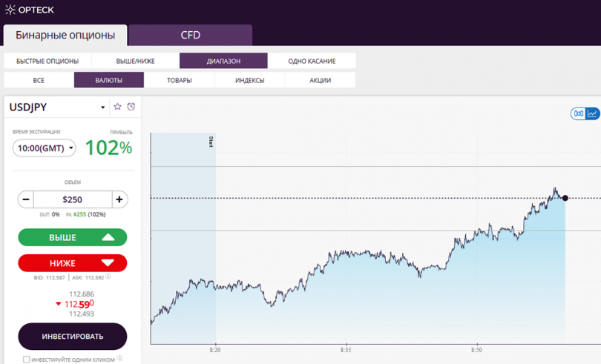
Task: Select the 'Бинарные опционы' tab
Action: tap(65, 36)
